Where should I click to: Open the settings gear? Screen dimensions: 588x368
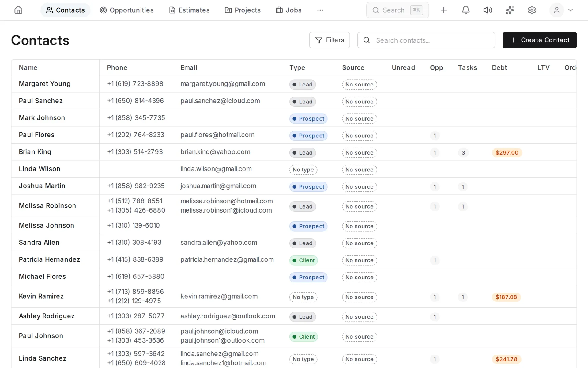532,10
